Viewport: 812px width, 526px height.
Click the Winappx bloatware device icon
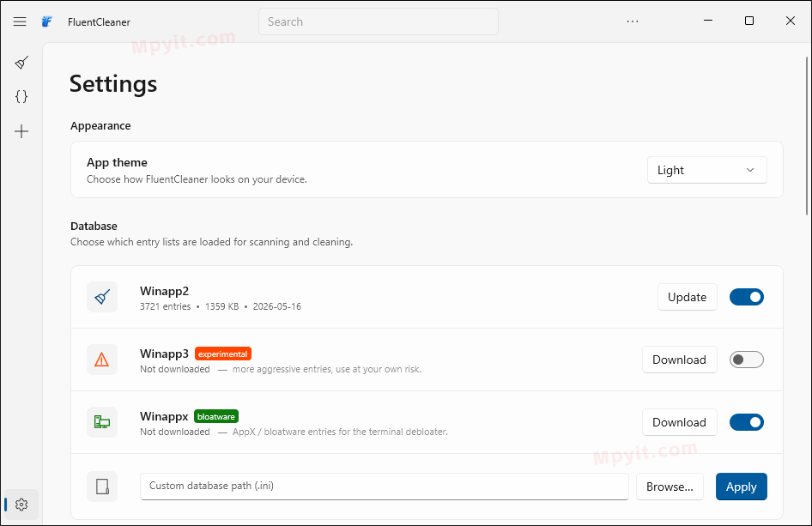tap(102, 422)
